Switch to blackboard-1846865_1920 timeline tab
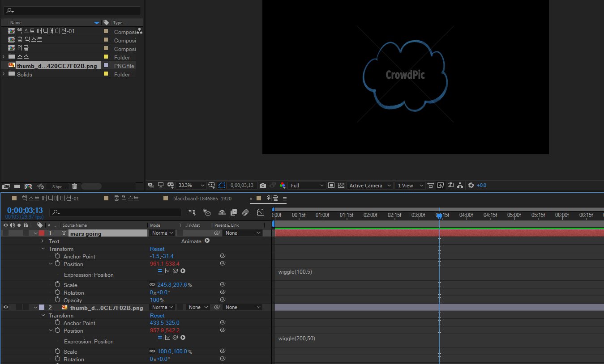The height and width of the screenshot is (364, 604). coord(202,198)
